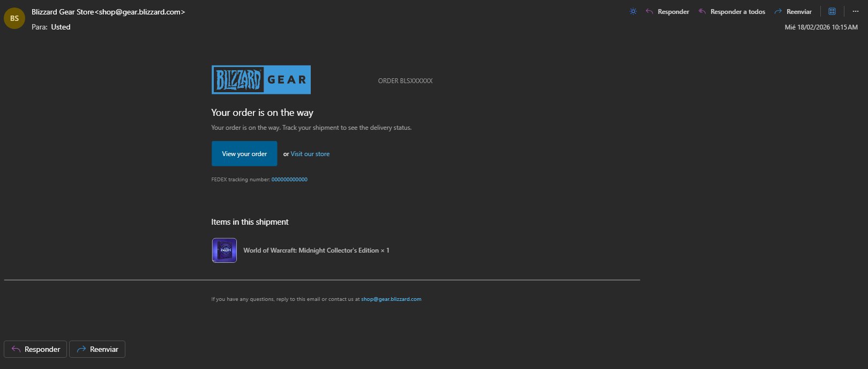Choose Responder a todos in the header

tap(732, 11)
